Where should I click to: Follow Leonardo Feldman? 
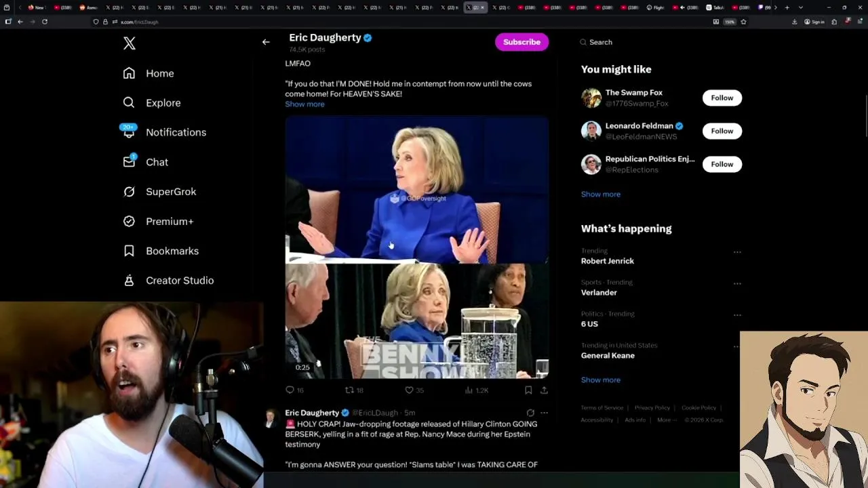[722, 131]
